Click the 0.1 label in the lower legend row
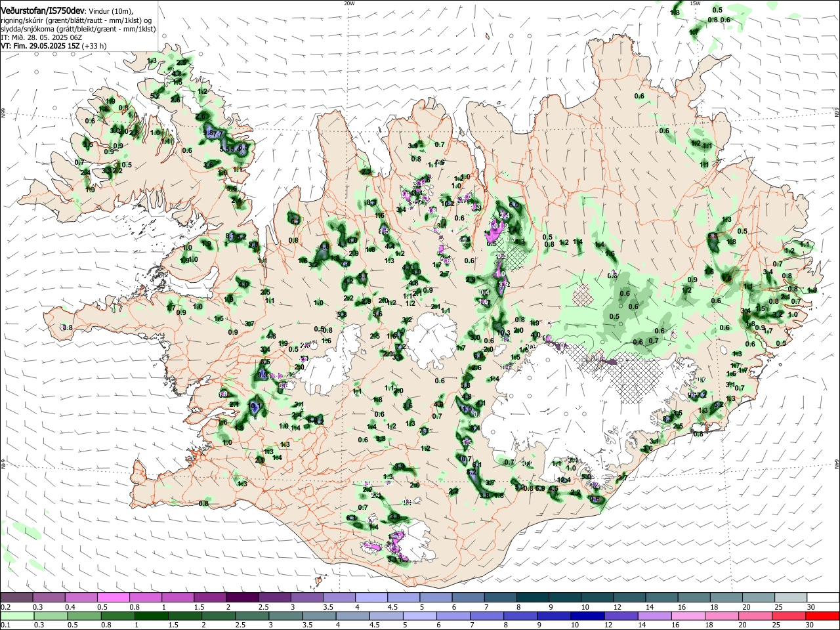The image size is (840, 630). [x=5, y=625]
